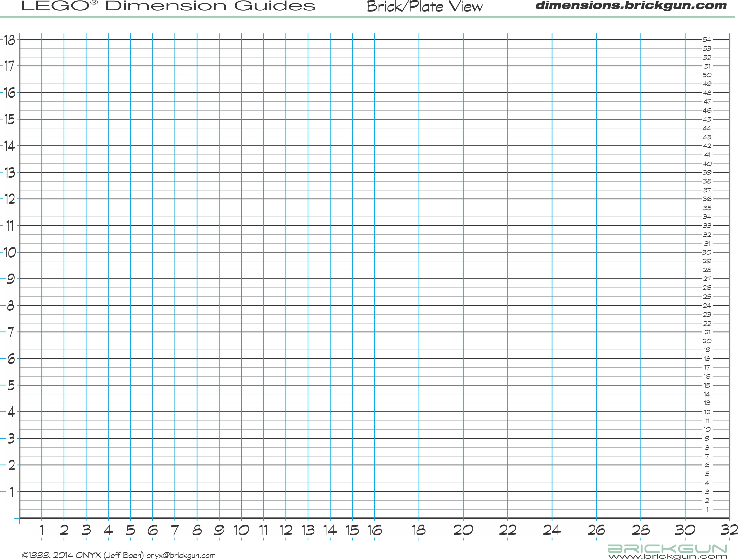
Task: Click the onyx@brickgun.com email in the copyright line
Action: (181, 555)
